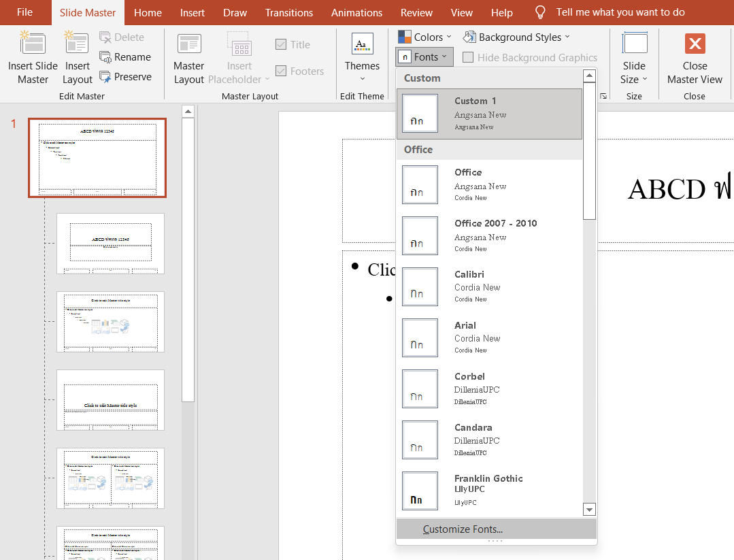Click the fonts list scrollbar thumb
The width and height of the screenshot is (734, 560).
589,151
